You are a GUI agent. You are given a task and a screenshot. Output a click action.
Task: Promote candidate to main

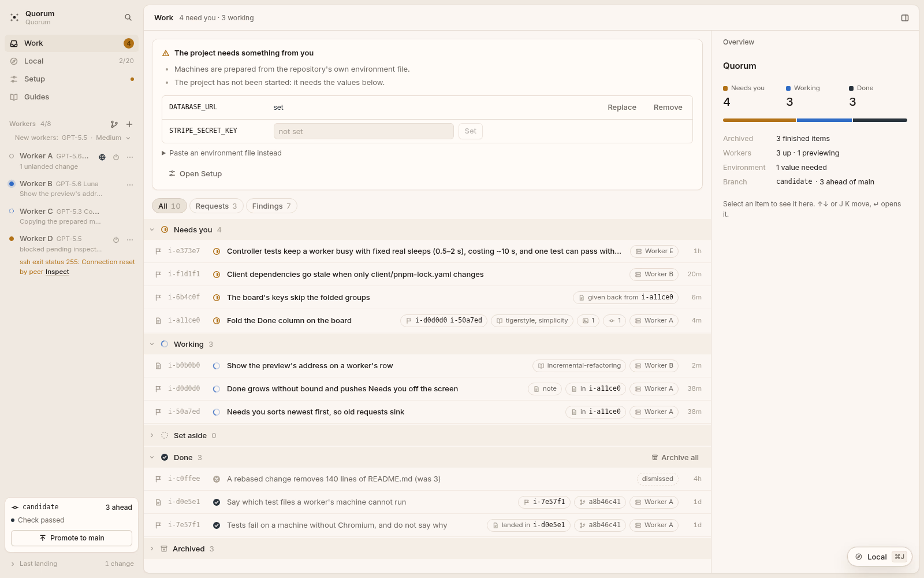tap(72, 538)
